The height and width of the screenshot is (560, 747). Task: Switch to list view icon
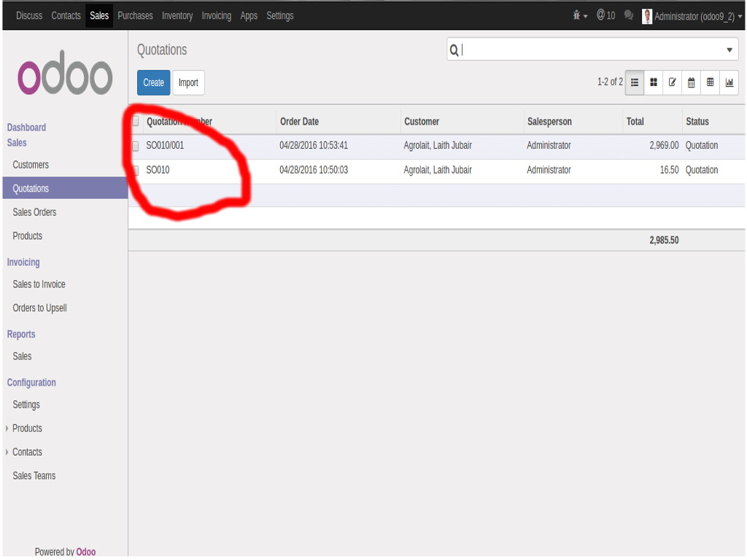(x=635, y=83)
